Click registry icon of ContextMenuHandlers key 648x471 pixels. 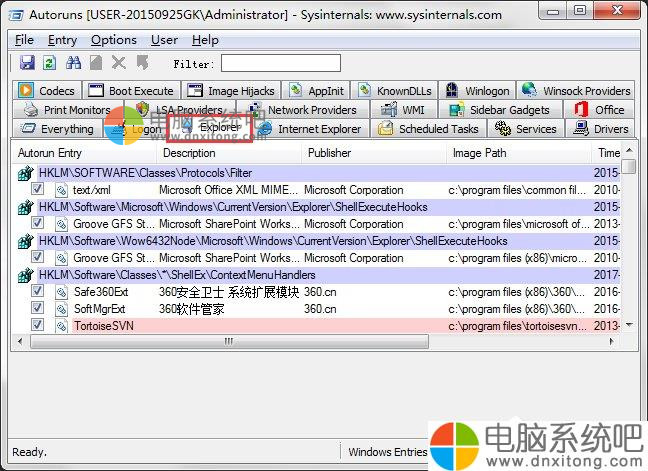26,275
